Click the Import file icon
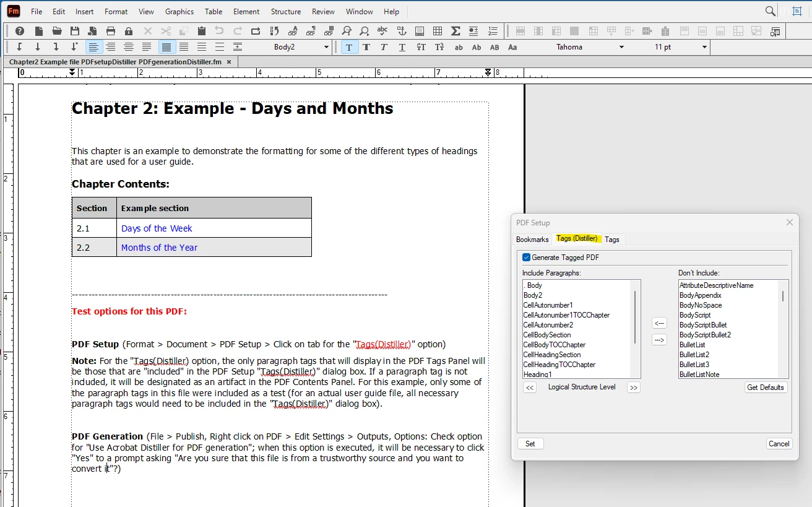This screenshot has height=507, width=812. [93, 31]
